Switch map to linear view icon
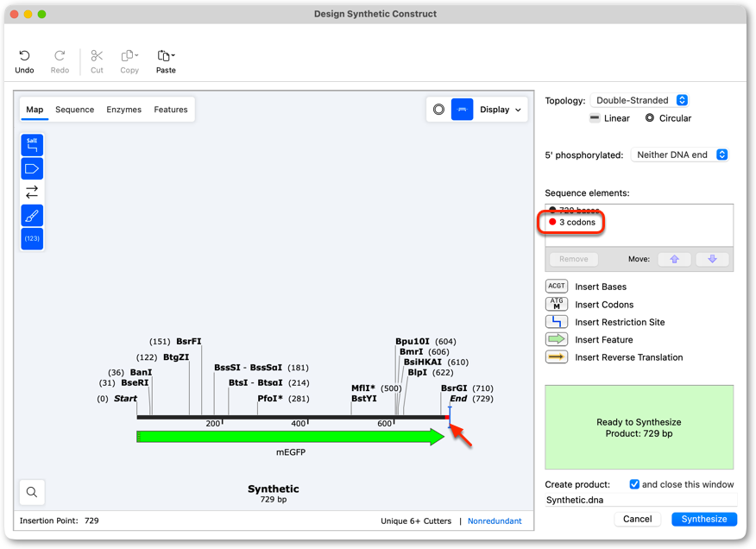 pyautogui.click(x=462, y=110)
